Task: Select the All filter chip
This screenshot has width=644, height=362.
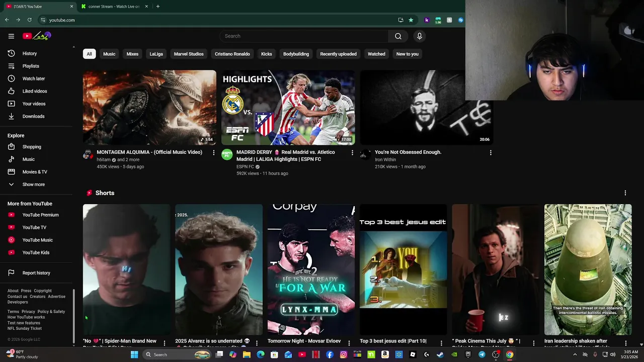Action: click(x=89, y=54)
